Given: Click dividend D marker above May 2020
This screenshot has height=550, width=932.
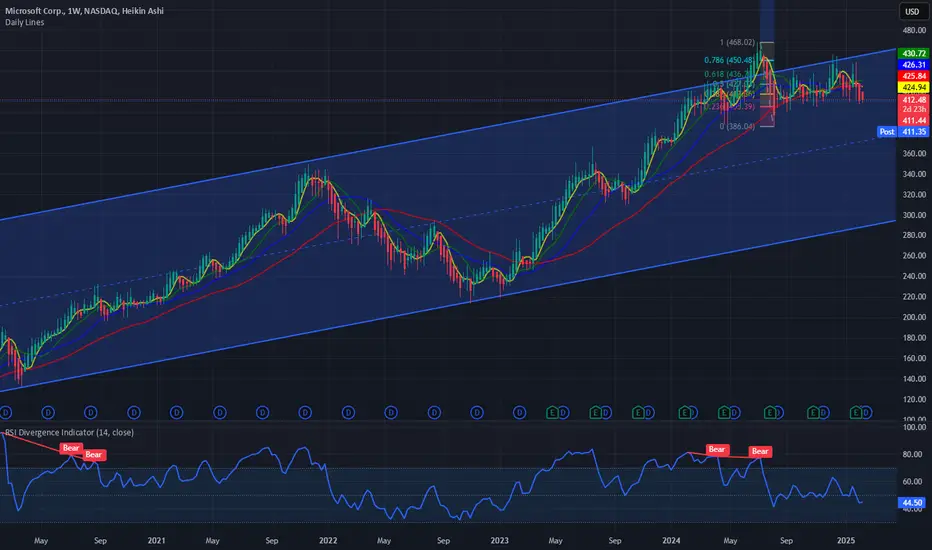Looking at the screenshot, I should click(x=48, y=412).
